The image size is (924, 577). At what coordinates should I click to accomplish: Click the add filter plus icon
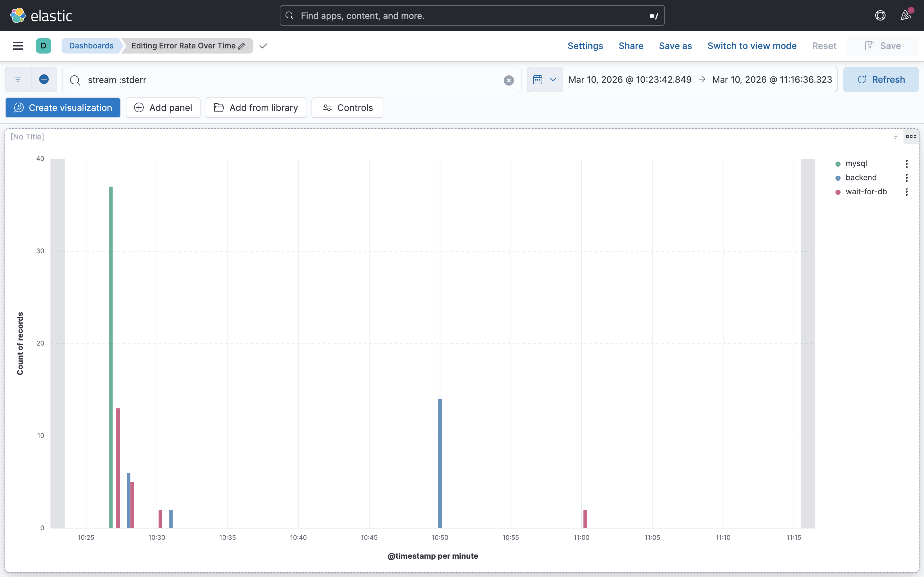44,79
